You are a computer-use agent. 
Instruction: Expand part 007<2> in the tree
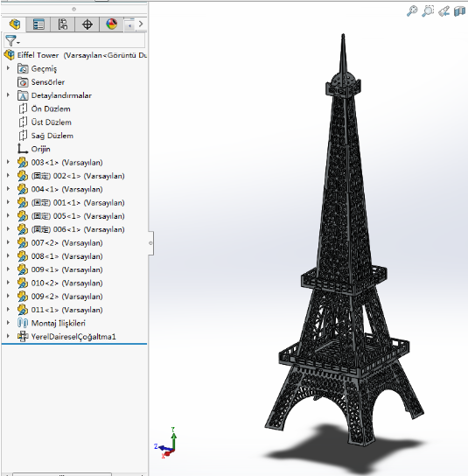coord(8,242)
